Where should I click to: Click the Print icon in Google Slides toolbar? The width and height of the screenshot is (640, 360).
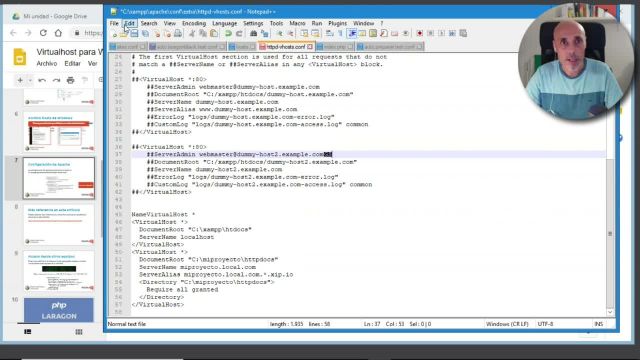(70, 80)
